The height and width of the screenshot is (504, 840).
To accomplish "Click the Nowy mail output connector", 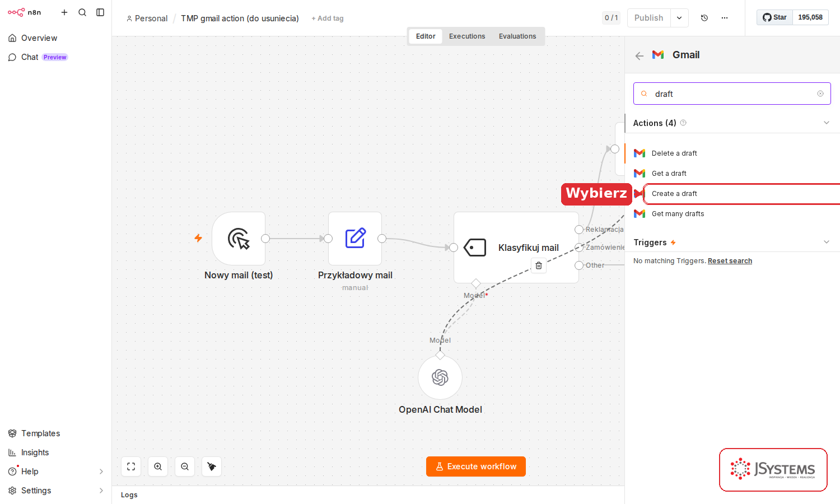I will (265, 239).
